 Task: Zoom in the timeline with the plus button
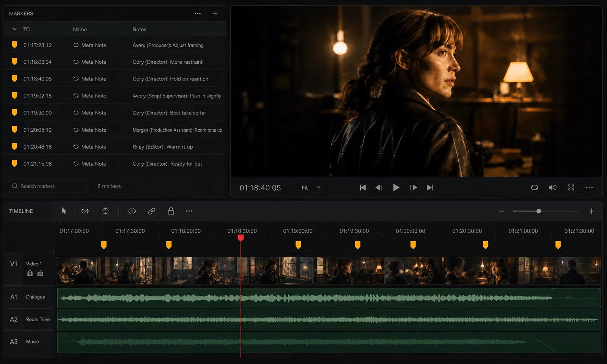coord(591,211)
